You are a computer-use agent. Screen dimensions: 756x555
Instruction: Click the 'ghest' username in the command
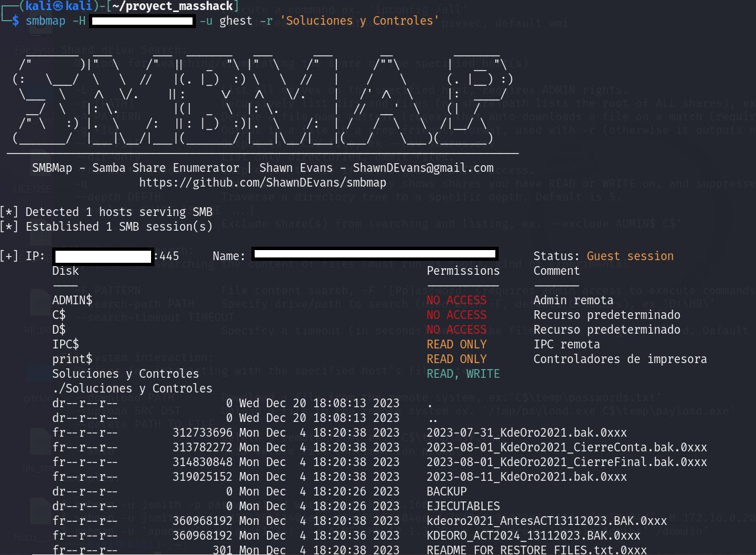(x=236, y=21)
